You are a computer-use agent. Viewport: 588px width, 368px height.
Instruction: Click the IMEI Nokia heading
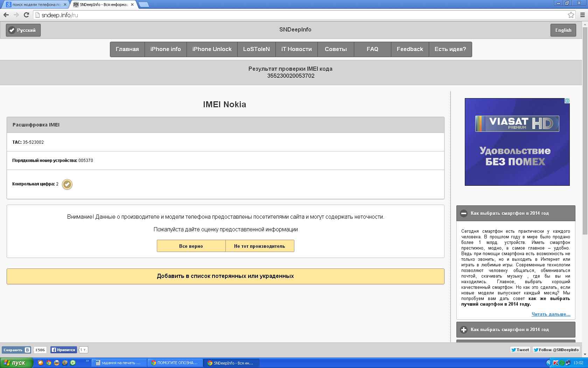click(225, 104)
